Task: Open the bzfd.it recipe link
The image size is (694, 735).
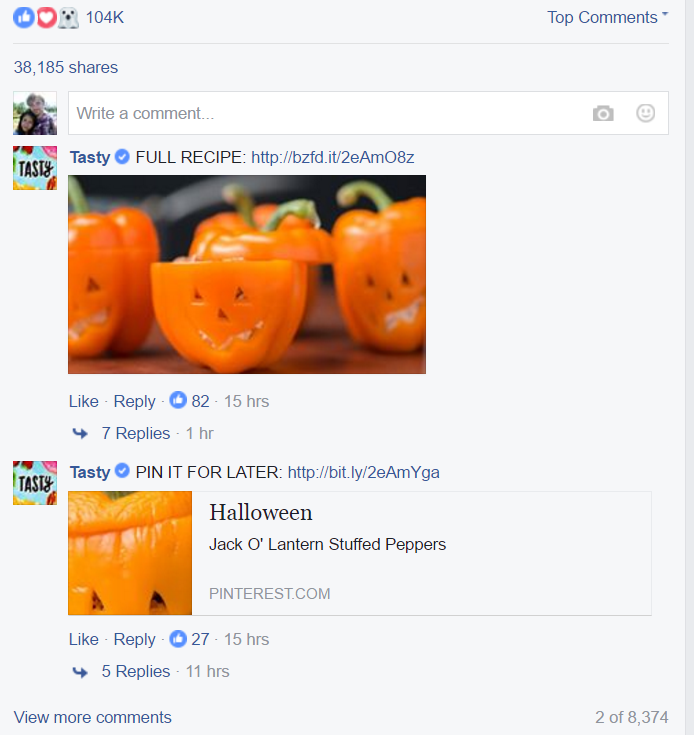Action: point(333,157)
